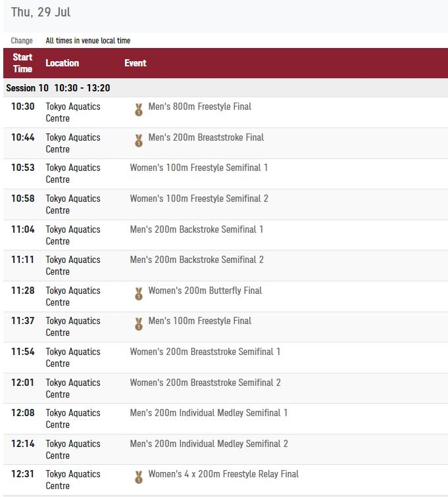This screenshot has width=448, height=497.
Task: Click medal icon for Men's 800m Freestyle Final
Action: pos(139,110)
